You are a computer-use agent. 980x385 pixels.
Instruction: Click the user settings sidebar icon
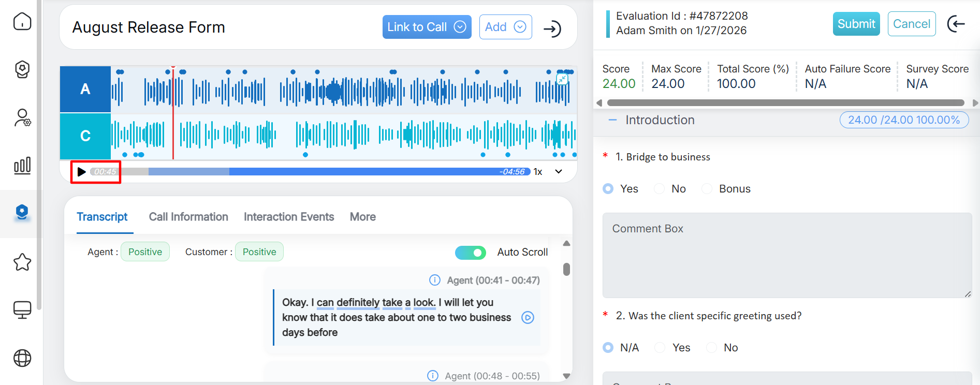(x=22, y=118)
